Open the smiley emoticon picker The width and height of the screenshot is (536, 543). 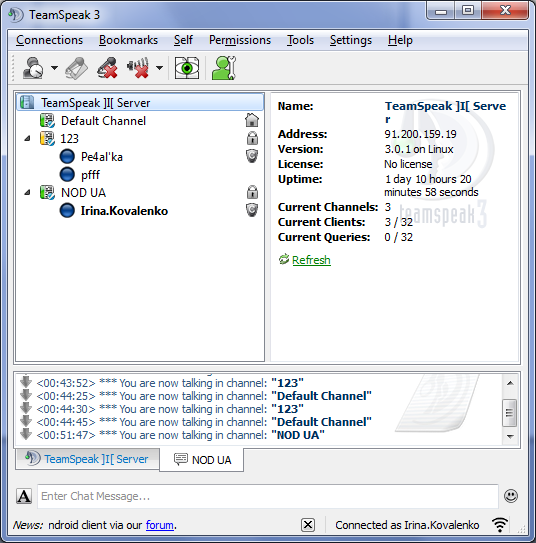pyautogui.click(x=511, y=496)
